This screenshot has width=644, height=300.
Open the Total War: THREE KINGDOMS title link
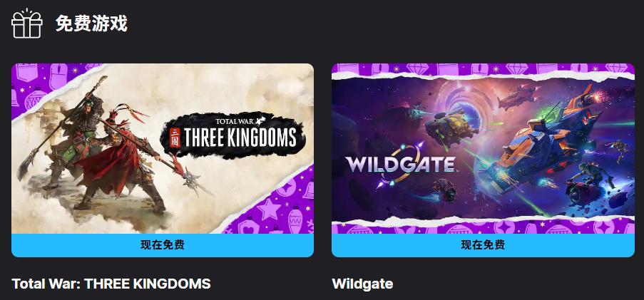click(x=111, y=284)
